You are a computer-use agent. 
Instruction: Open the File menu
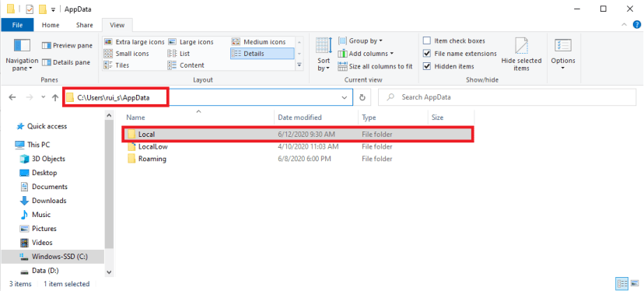pyautogui.click(x=17, y=25)
